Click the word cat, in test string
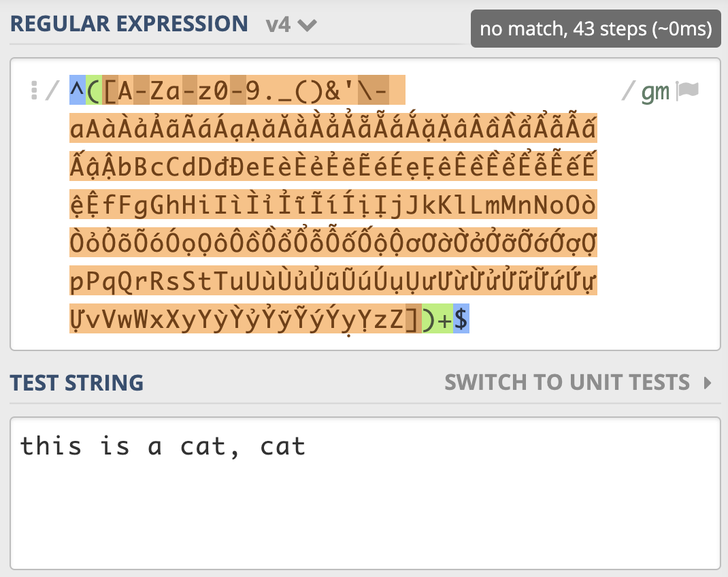 [210, 446]
